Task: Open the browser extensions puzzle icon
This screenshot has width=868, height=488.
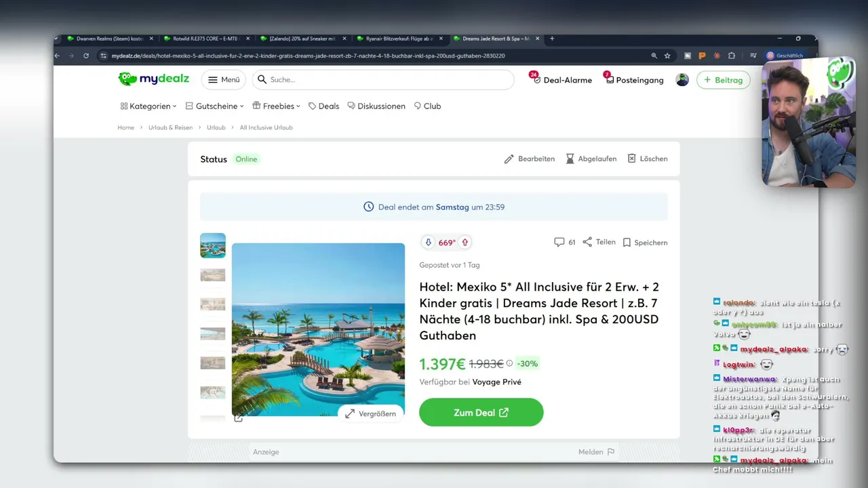Action: tap(732, 56)
